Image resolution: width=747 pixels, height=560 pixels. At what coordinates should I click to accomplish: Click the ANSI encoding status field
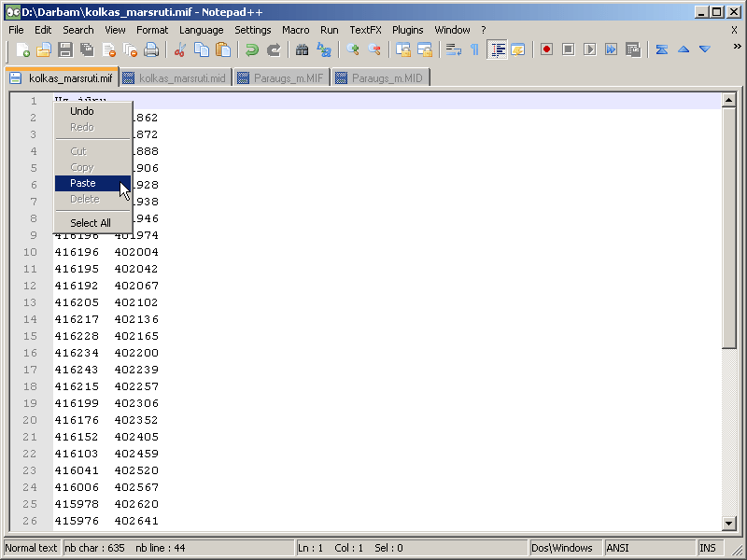pos(650,548)
